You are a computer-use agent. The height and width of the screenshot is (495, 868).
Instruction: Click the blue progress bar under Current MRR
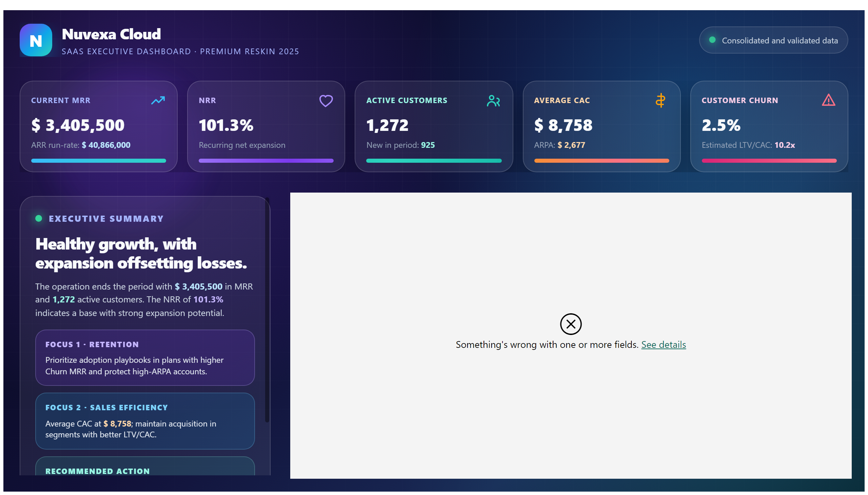pyautogui.click(x=99, y=161)
